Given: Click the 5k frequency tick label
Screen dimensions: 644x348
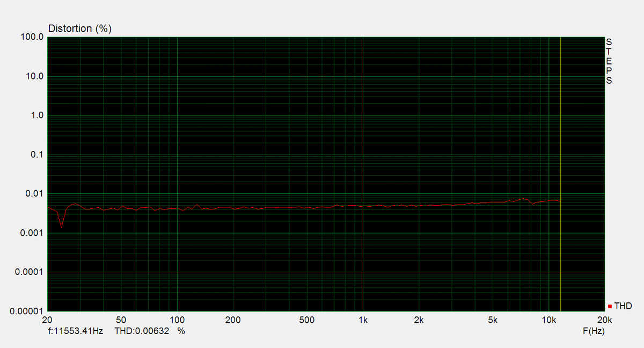Looking at the screenshot, I should click(x=493, y=321).
